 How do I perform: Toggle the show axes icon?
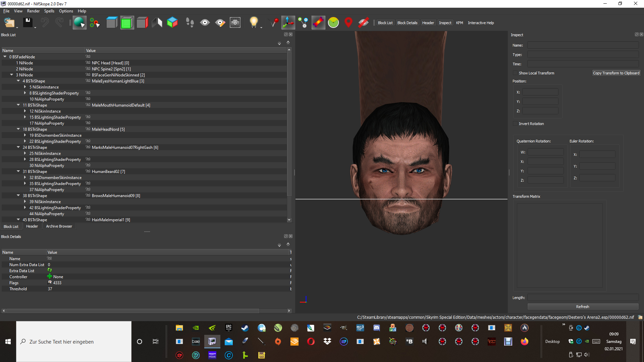[x=288, y=23]
